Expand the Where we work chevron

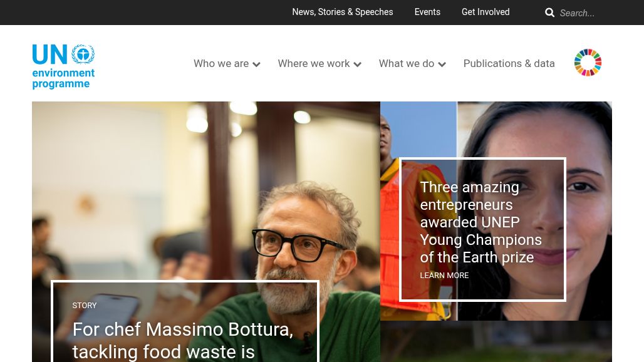click(357, 65)
